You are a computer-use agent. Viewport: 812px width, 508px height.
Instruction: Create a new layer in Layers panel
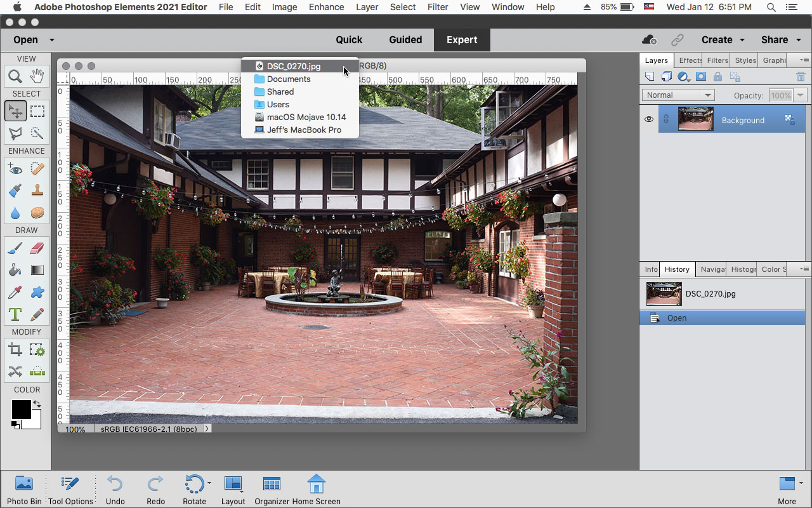pyautogui.click(x=649, y=76)
